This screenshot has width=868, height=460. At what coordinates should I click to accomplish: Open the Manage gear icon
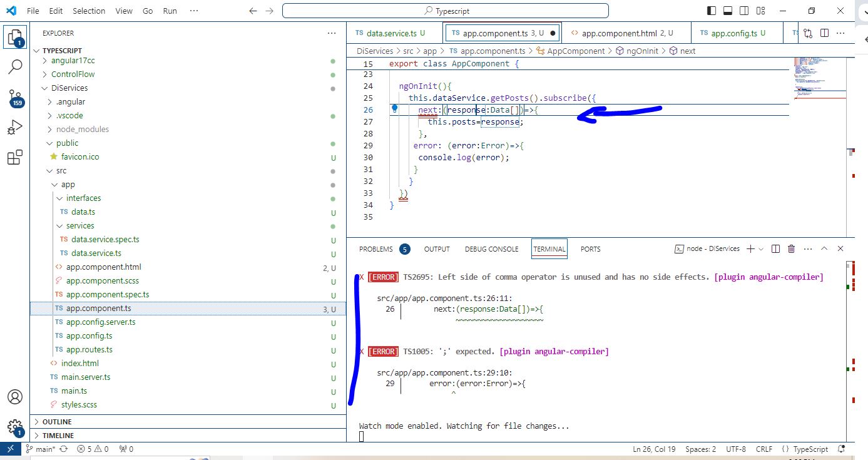[15, 427]
